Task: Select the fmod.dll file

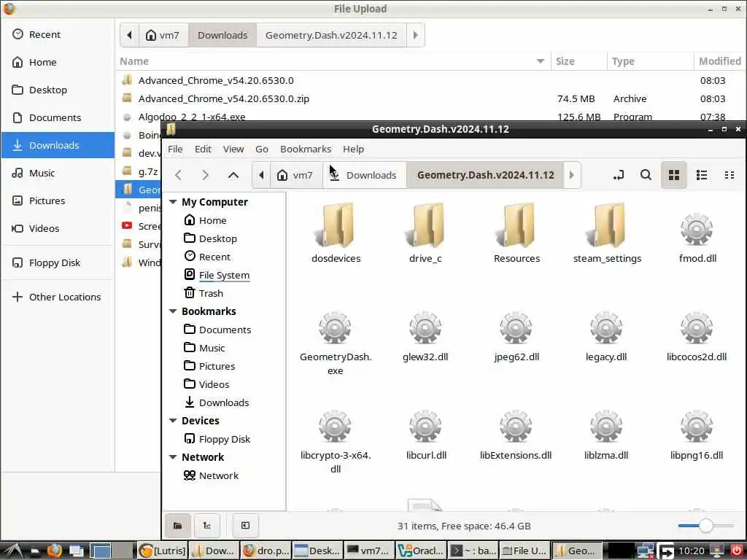Action: (697, 237)
